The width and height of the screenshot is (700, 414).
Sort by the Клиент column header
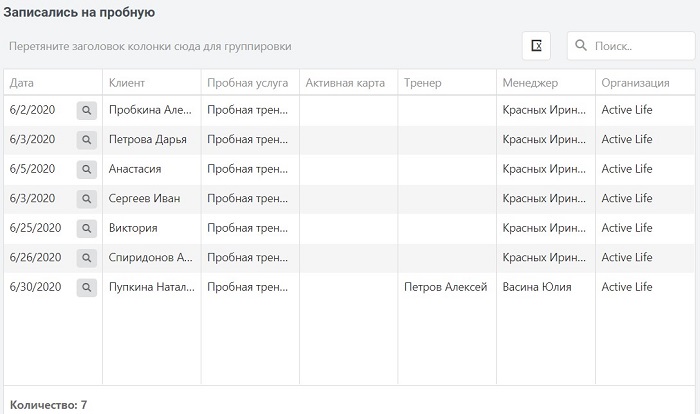(x=152, y=83)
